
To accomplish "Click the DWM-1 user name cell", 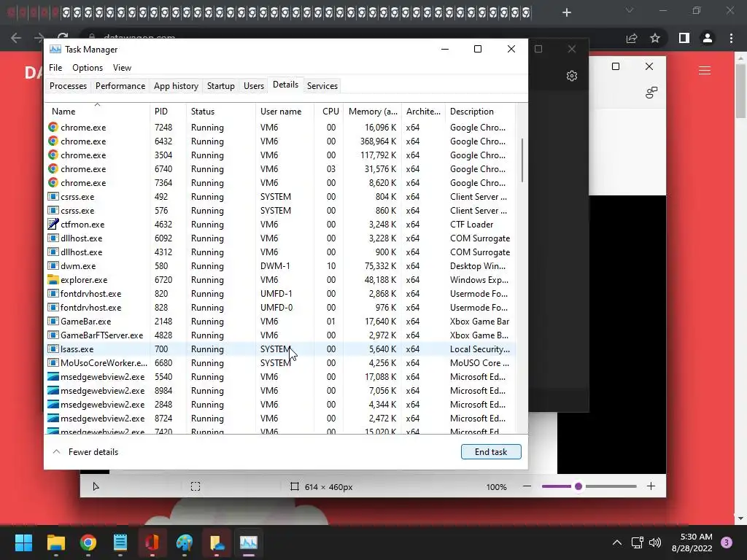I will coord(275,265).
